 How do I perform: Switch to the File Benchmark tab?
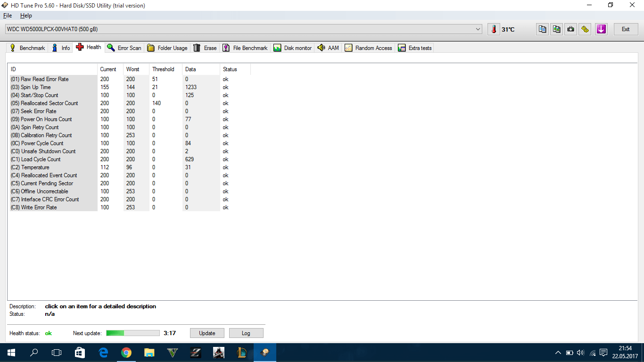click(245, 48)
